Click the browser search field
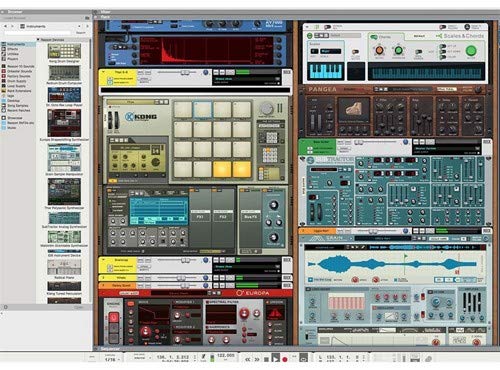This screenshot has width=500, height=370. [37, 33]
